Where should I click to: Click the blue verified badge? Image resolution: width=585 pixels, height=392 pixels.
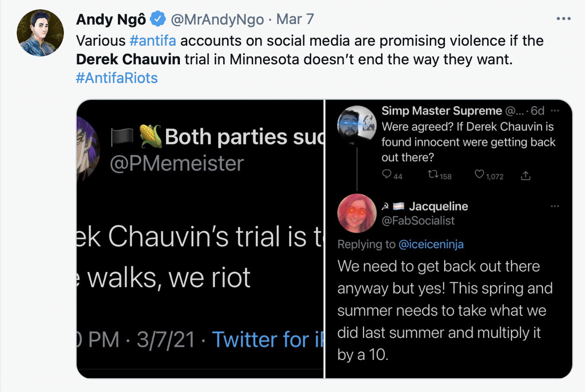tap(158, 19)
